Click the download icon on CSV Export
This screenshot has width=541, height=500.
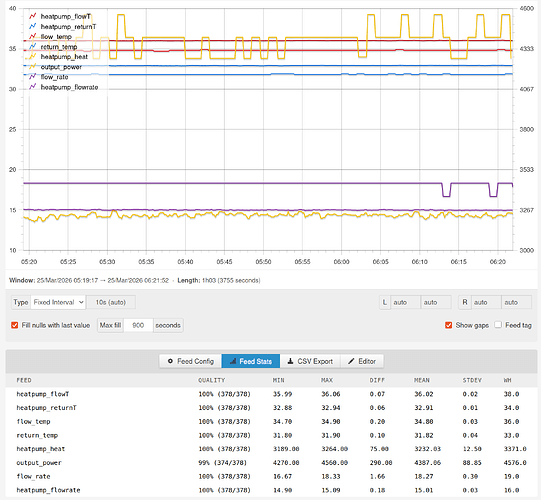(x=290, y=361)
